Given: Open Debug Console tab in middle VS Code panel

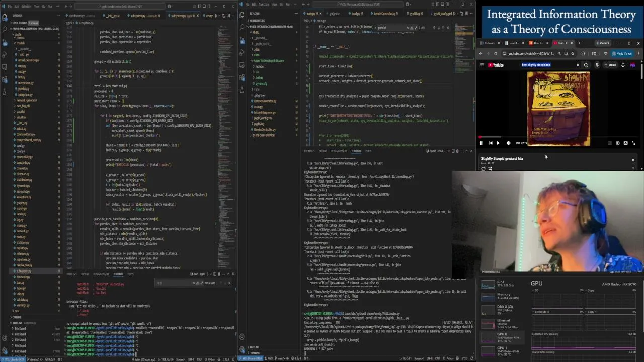Looking at the screenshot, I should click(339, 151).
